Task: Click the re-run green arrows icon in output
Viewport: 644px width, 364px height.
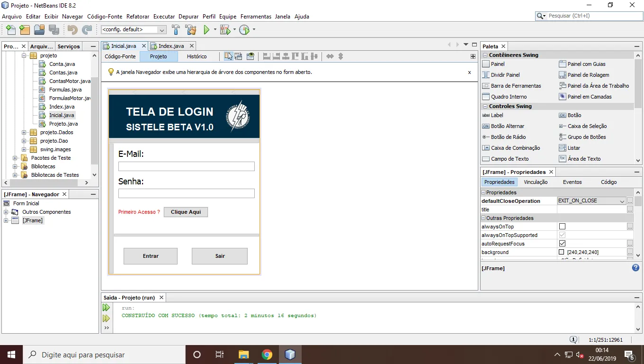Action: coord(106,308)
